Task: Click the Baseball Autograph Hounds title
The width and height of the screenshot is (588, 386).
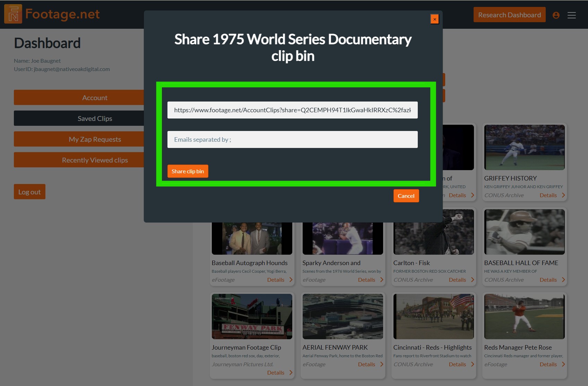Action: 250,263
